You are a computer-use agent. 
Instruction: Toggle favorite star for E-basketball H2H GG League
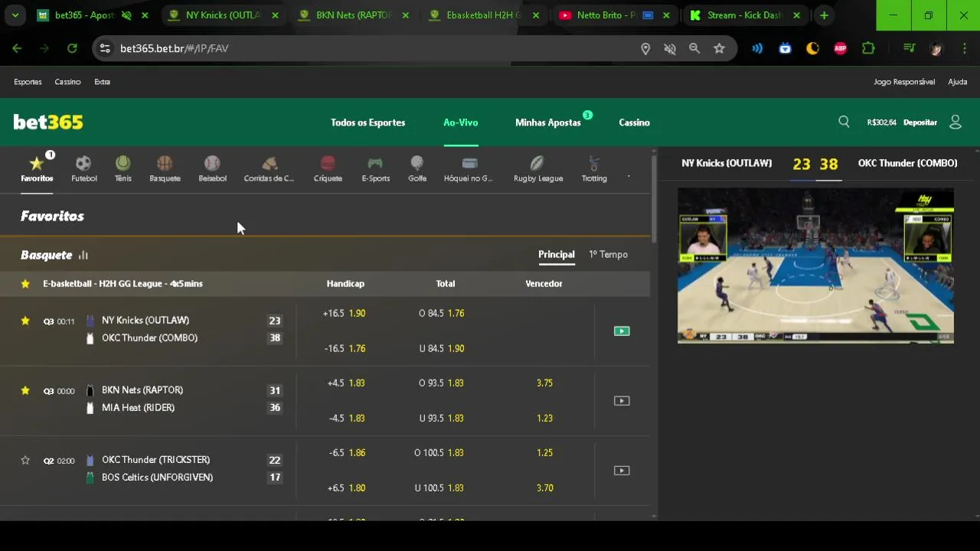[x=25, y=284]
